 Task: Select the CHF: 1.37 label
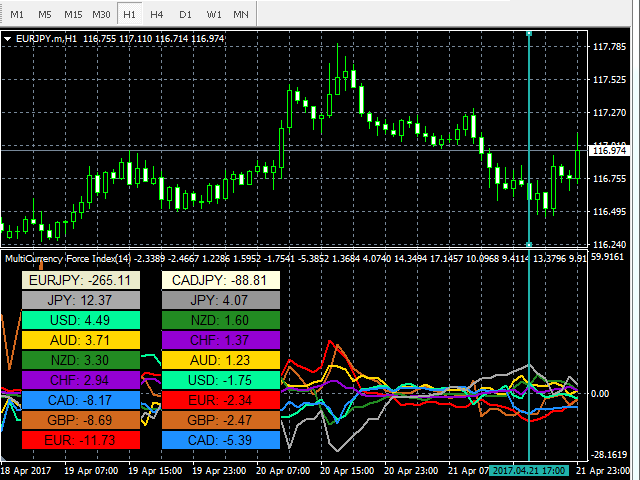coord(221,340)
